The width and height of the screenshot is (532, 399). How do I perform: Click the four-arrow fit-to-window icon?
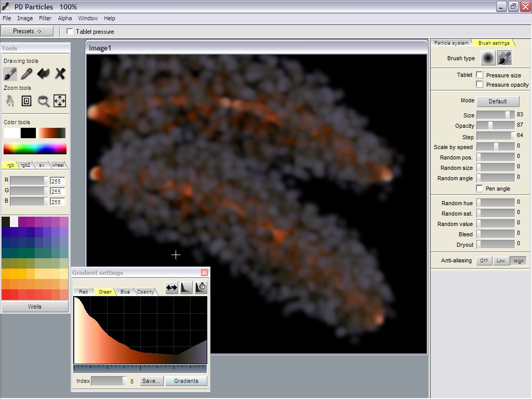pos(60,101)
